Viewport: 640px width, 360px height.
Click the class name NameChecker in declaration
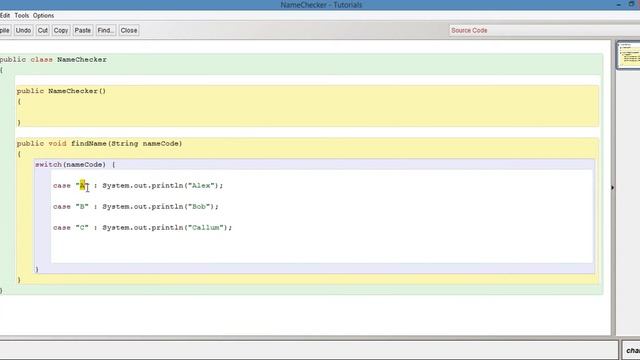82,60
